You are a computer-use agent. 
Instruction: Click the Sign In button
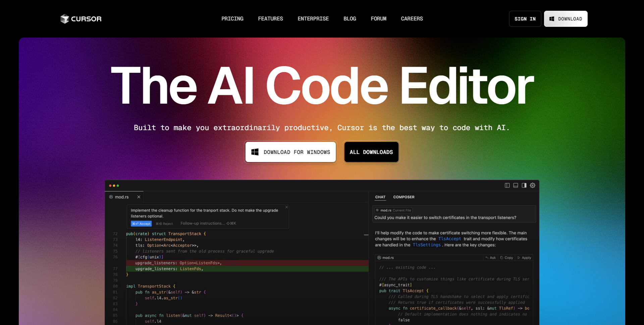click(x=525, y=19)
